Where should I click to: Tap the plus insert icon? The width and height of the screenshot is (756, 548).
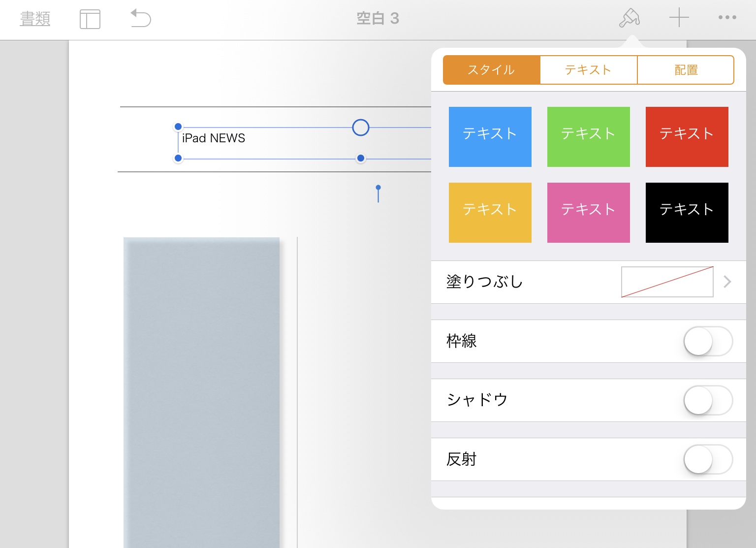tap(679, 18)
